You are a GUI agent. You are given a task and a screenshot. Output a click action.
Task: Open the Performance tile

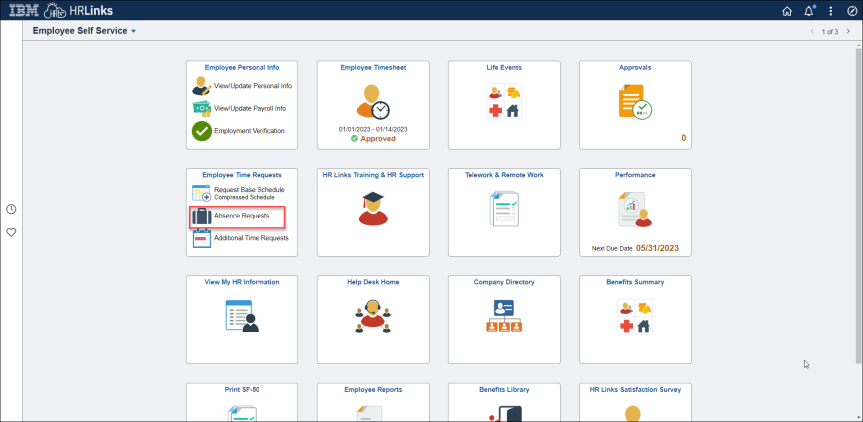635,211
